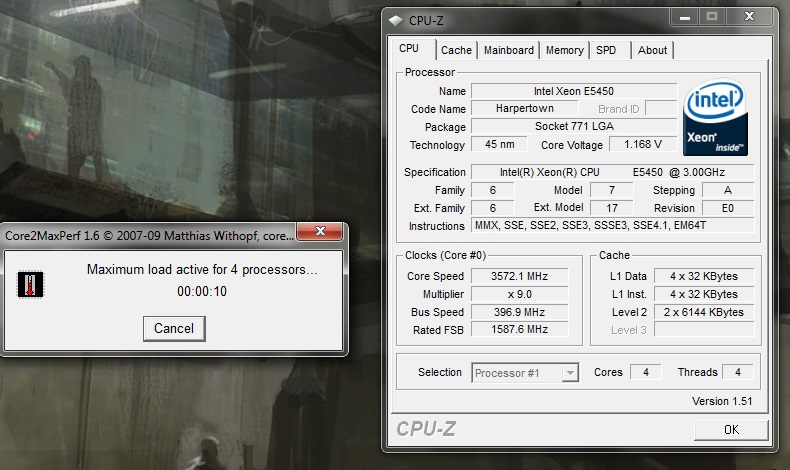Click OK in CPU-Z

731,430
